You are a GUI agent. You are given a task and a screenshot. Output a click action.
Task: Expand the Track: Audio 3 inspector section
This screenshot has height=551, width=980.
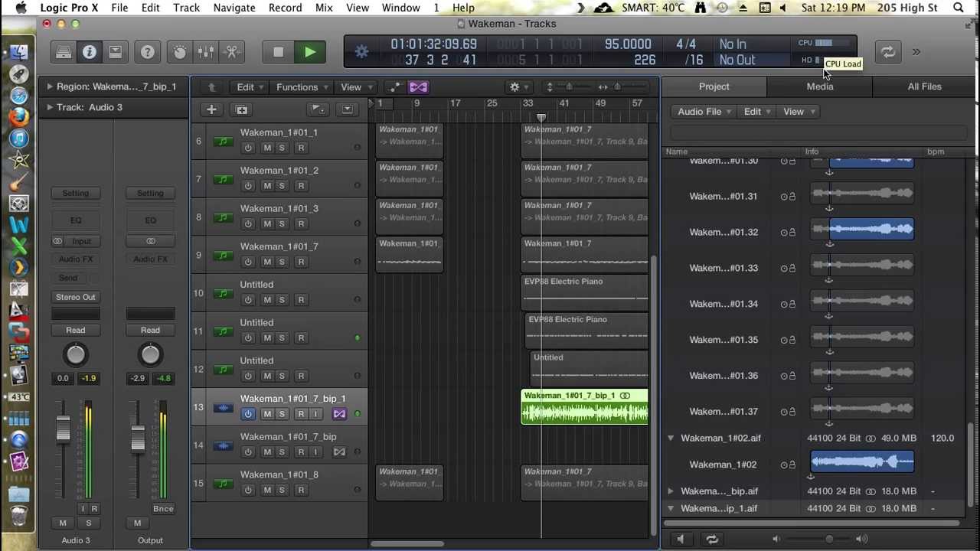coord(50,107)
